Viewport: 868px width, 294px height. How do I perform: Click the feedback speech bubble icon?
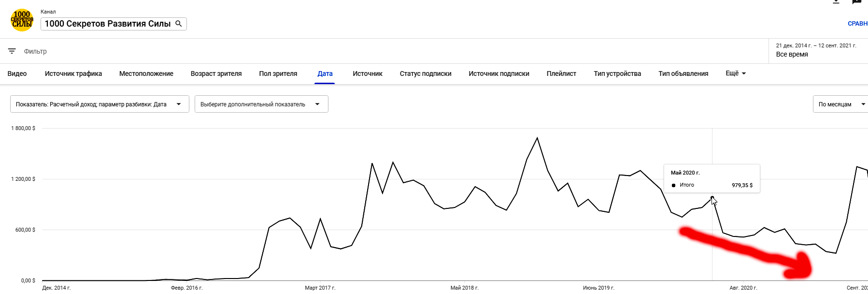(x=856, y=2)
